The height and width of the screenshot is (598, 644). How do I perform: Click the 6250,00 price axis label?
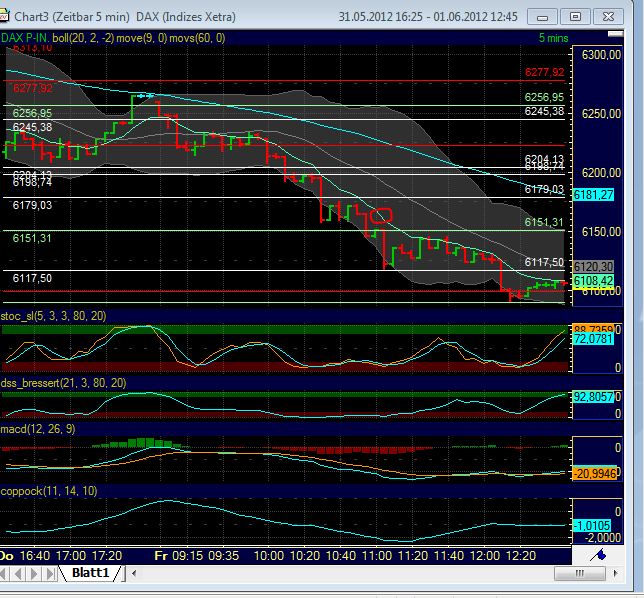601,114
